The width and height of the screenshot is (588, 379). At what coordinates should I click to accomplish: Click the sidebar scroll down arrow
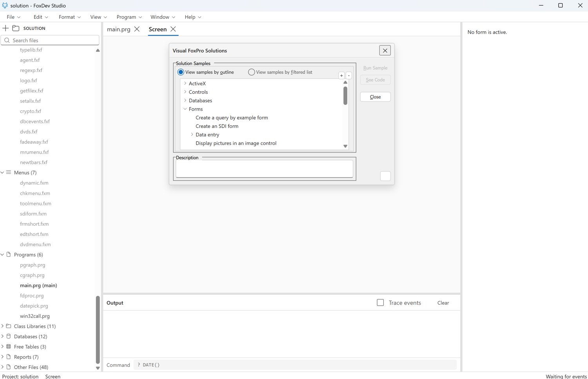98,368
